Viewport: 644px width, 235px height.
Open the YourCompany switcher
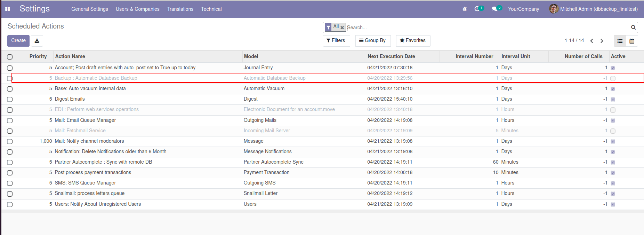pos(523,9)
